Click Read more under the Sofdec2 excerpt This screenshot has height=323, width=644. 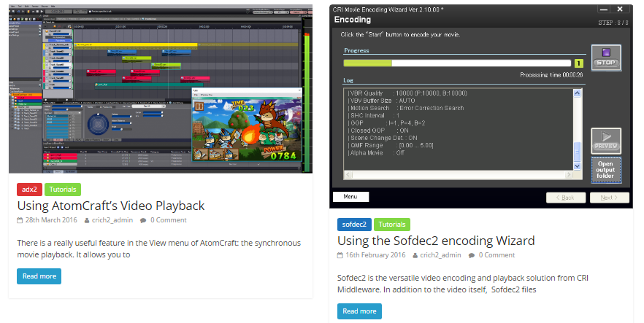tap(359, 311)
